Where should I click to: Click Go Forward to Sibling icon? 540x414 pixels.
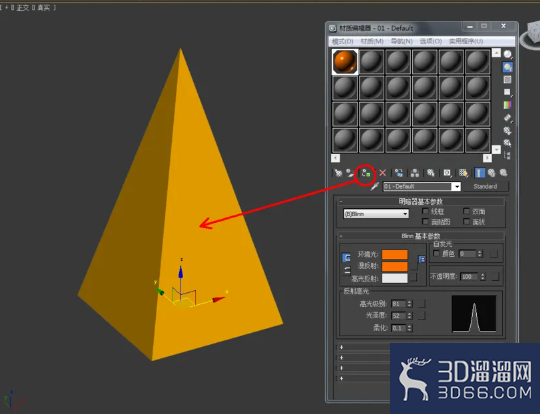coord(503,173)
